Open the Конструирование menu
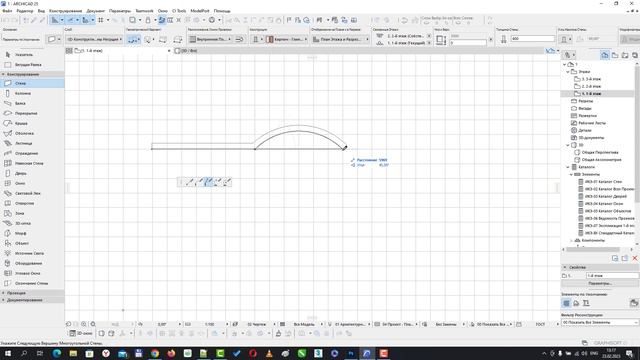The height and width of the screenshot is (360, 640). [x=65, y=11]
